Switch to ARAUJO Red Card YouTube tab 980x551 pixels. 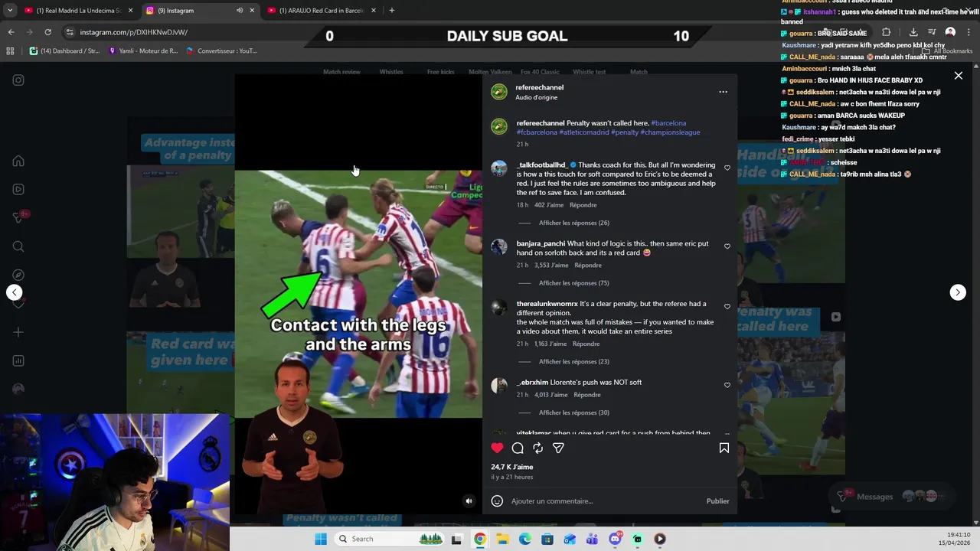point(322,11)
